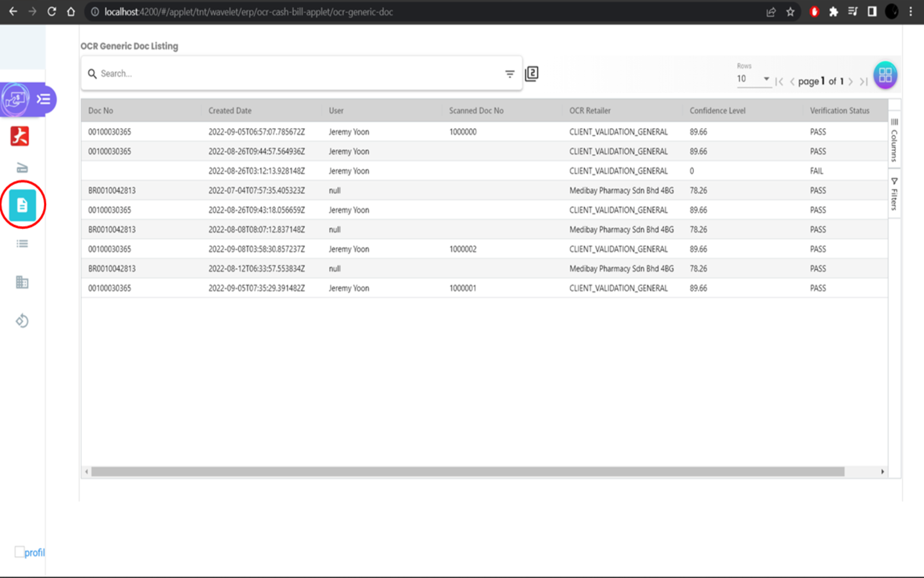
Task: Click the horizontal scrollbar right arrow
Action: coord(883,471)
